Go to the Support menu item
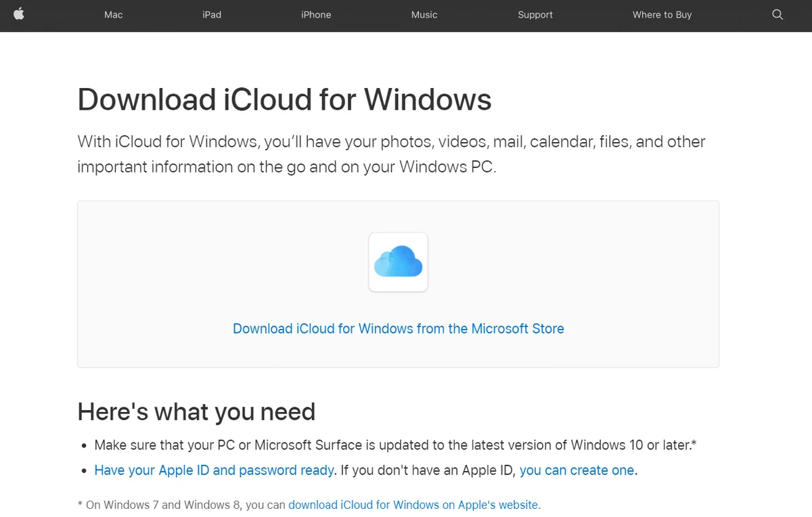The image size is (812, 517). 535,15
